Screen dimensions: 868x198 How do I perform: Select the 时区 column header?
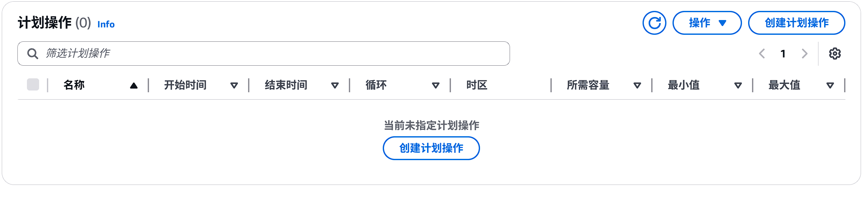click(477, 85)
